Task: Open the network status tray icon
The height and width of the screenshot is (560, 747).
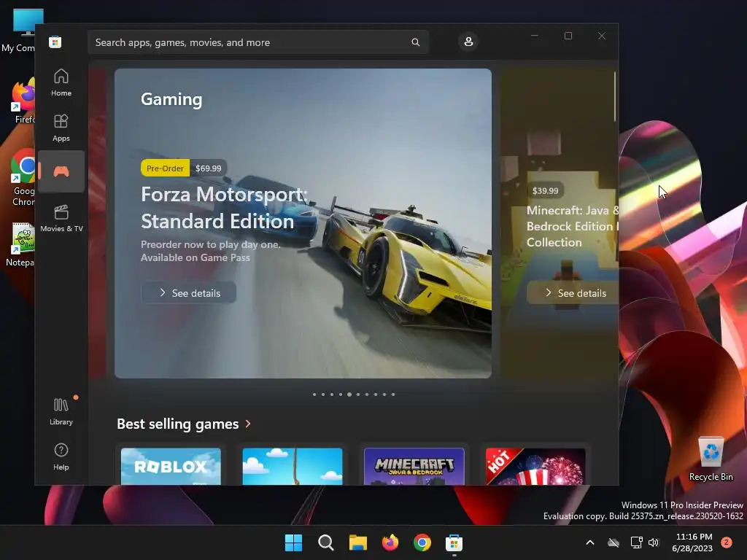Action: point(636,542)
